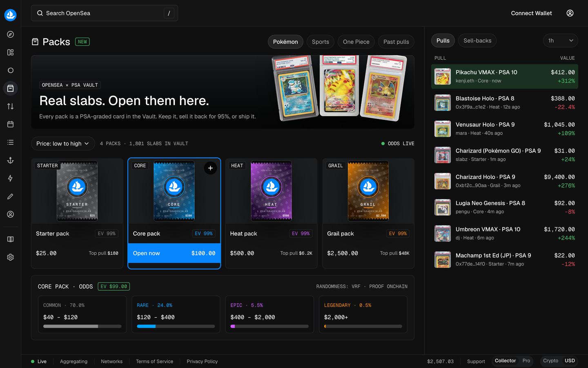Click Open now on Core pack
588x368 pixels.
pyautogui.click(x=174, y=253)
